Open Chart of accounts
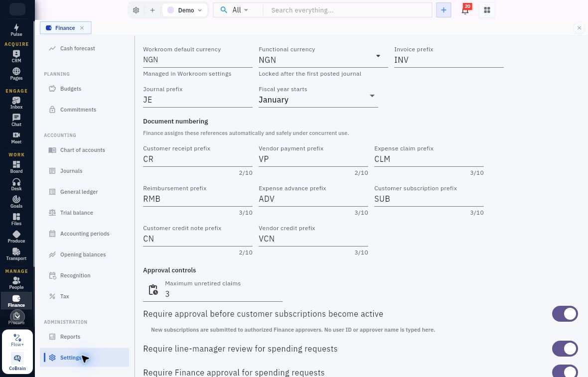This screenshot has height=377, width=588. pyautogui.click(x=84, y=150)
